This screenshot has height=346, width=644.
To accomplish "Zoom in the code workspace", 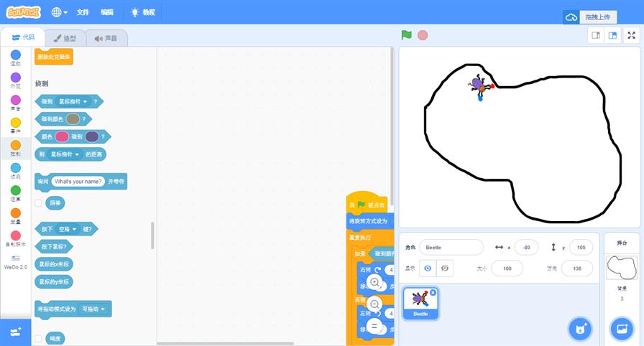I will (374, 282).
